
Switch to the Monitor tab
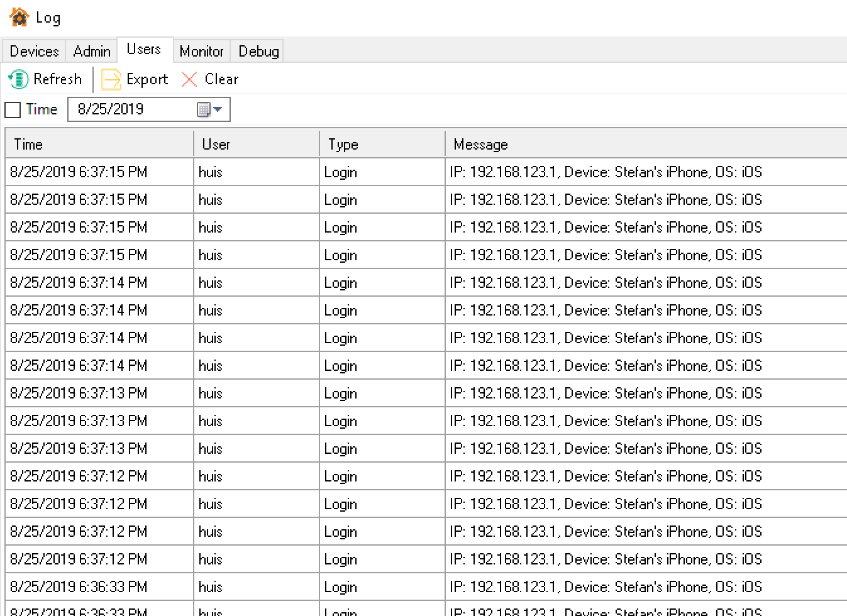coord(201,51)
